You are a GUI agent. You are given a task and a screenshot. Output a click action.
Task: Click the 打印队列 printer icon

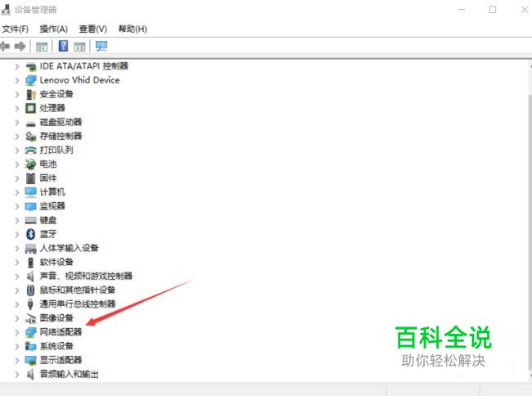[31, 150]
